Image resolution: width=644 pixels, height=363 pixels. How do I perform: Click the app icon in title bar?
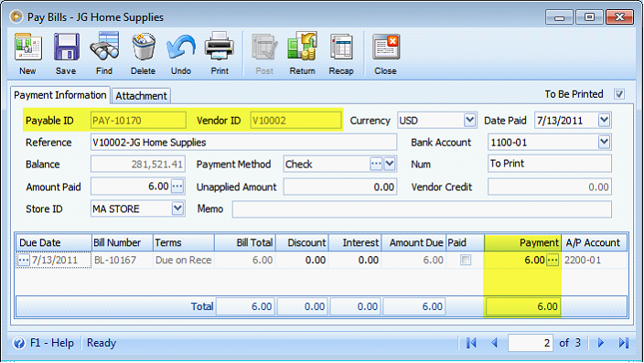pyautogui.click(x=16, y=16)
